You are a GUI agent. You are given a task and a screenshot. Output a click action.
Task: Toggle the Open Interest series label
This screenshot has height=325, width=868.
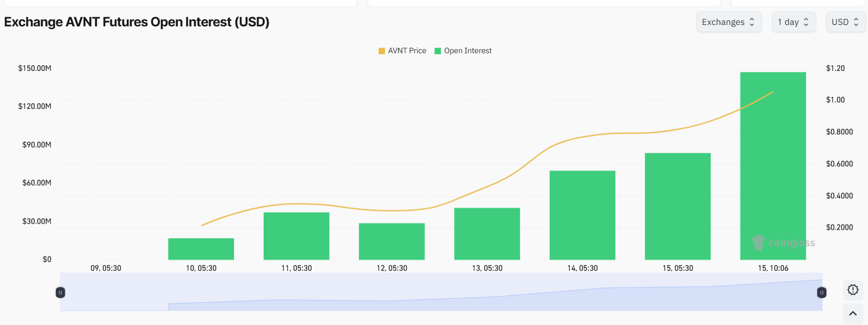pyautogui.click(x=468, y=51)
